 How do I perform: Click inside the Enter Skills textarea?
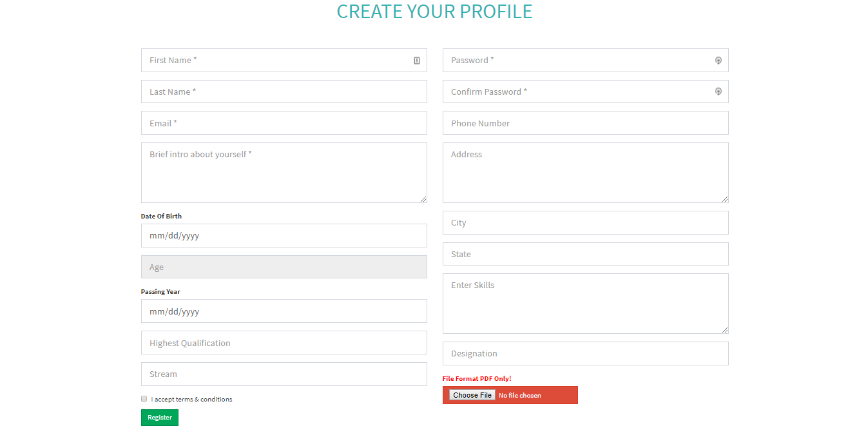tap(585, 304)
